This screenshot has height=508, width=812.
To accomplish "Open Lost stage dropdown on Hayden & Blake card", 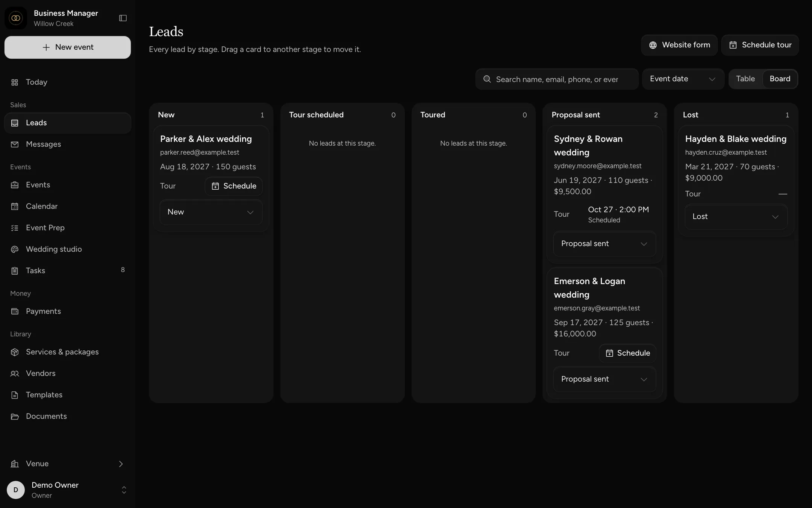I will pos(736,217).
